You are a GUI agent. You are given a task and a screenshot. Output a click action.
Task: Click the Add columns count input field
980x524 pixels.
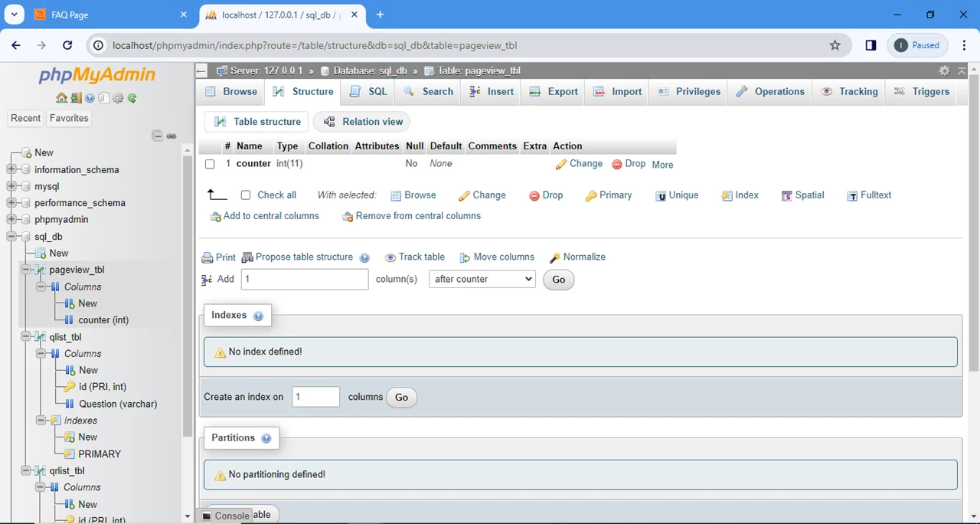coord(305,280)
